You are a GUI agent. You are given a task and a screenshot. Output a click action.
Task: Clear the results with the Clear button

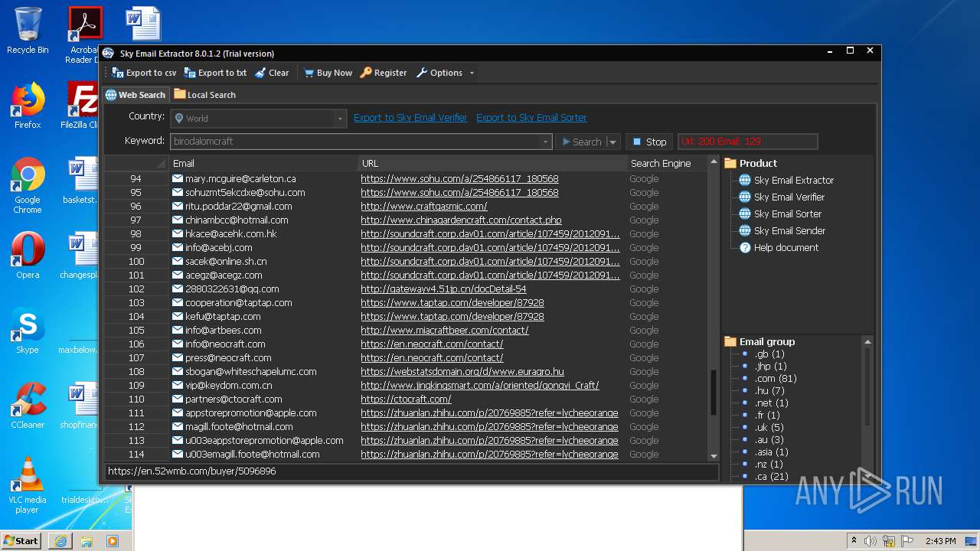272,73
